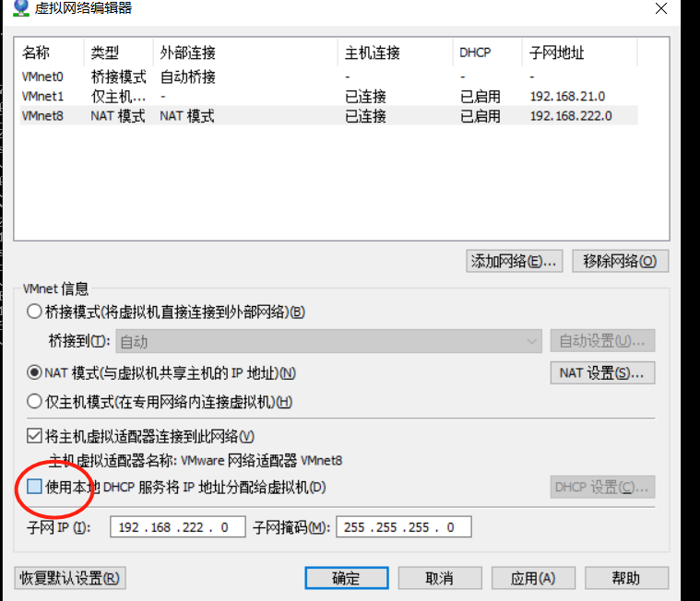Select the VMnet0 row in network list
The height and width of the screenshot is (601, 700).
coord(329,77)
